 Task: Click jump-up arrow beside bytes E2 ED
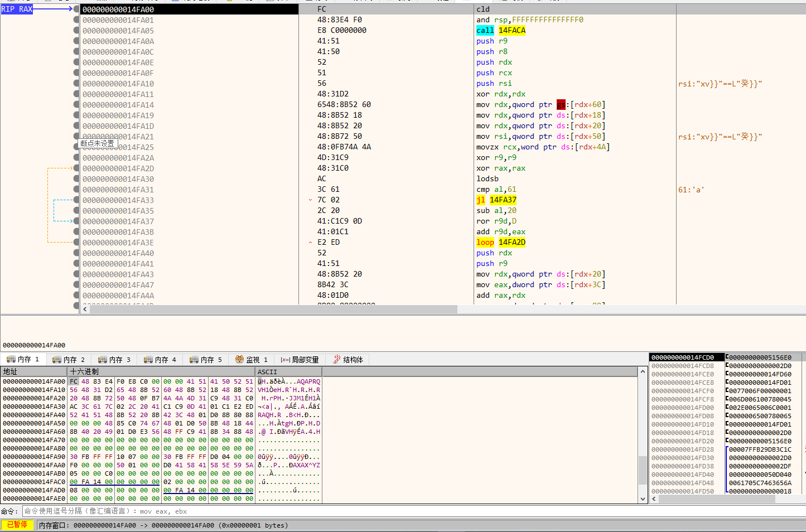point(311,243)
